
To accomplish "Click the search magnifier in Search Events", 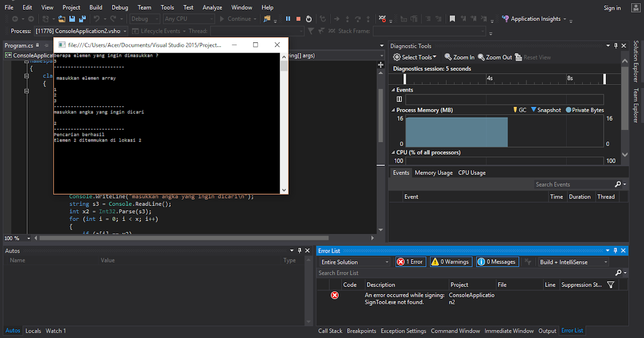I will pos(617,185).
